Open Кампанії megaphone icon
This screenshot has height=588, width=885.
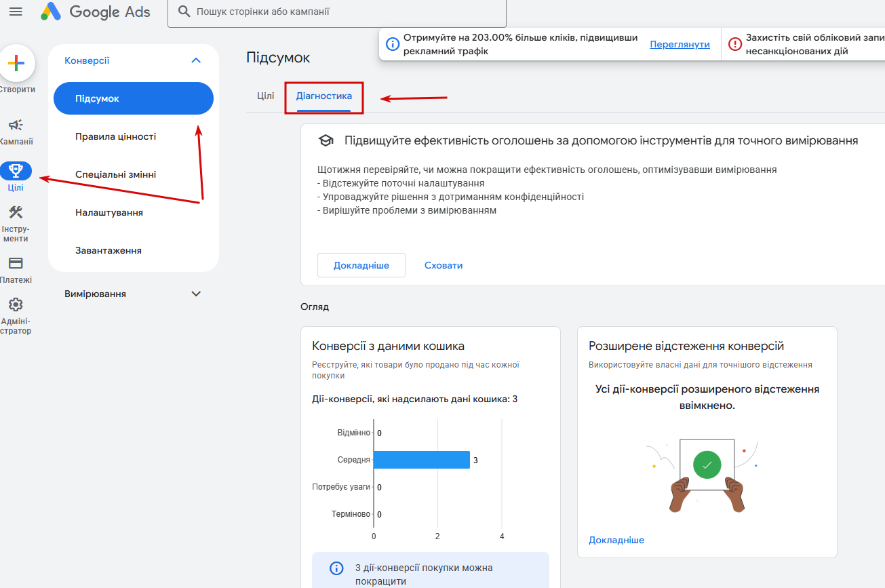16,125
